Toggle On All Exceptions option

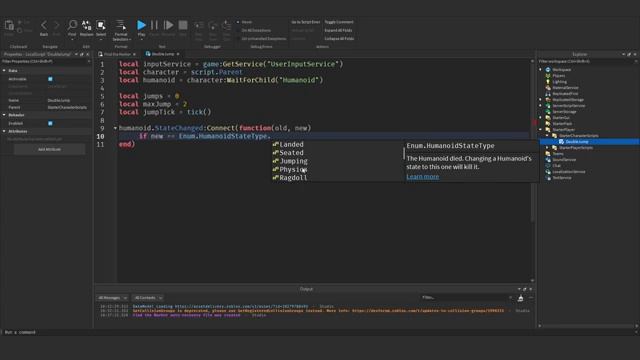pos(254,30)
